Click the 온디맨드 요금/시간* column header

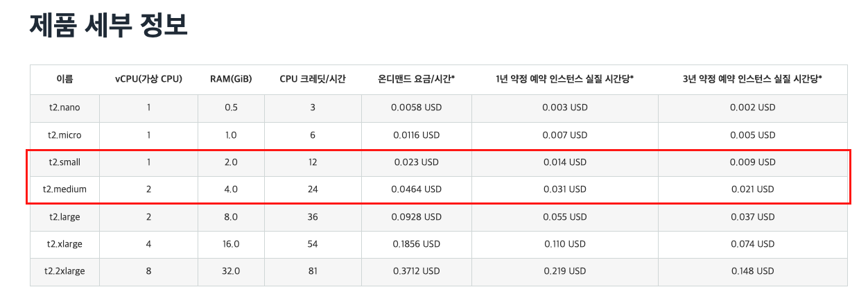tap(416, 79)
